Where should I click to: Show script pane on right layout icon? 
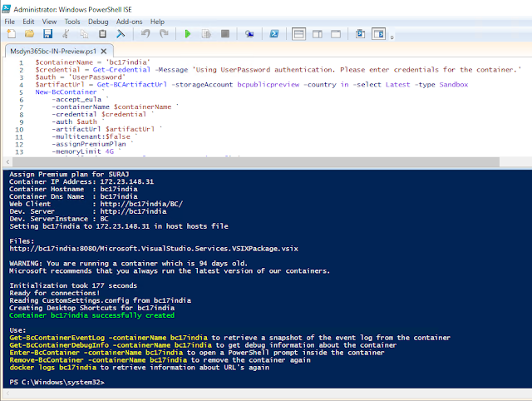pyautogui.click(x=318, y=34)
